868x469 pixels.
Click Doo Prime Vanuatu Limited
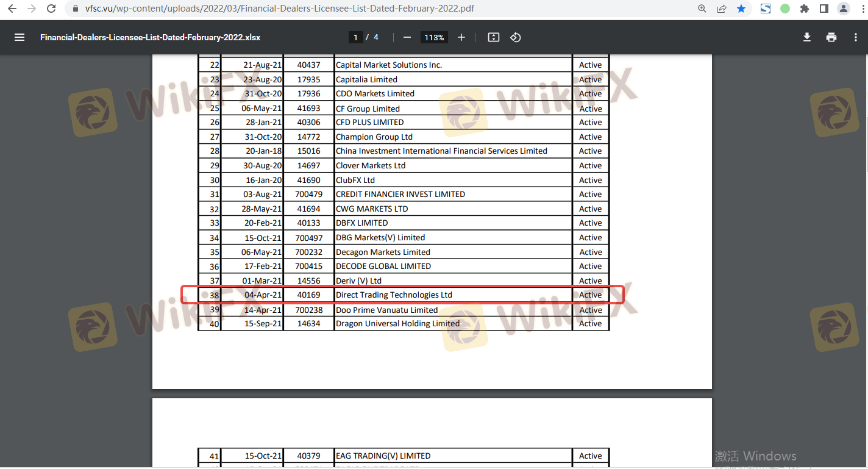pos(386,310)
